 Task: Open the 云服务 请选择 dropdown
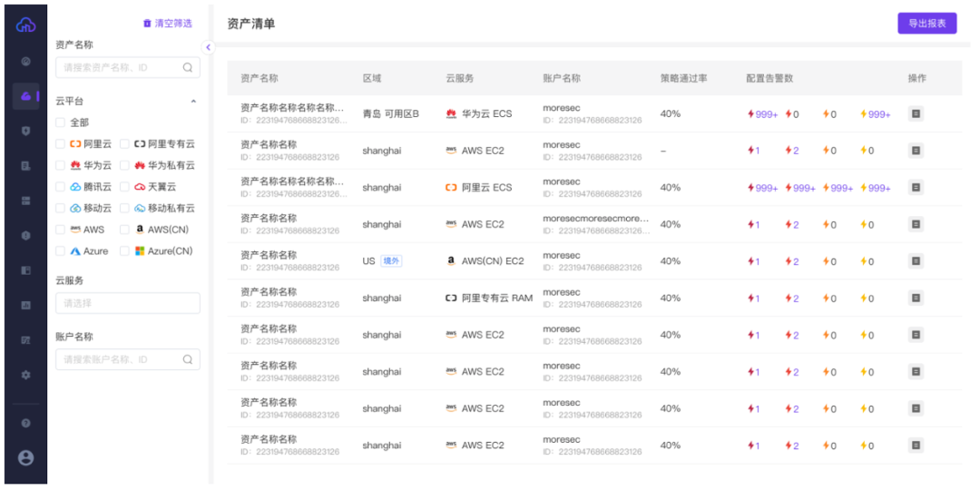point(128,303)
